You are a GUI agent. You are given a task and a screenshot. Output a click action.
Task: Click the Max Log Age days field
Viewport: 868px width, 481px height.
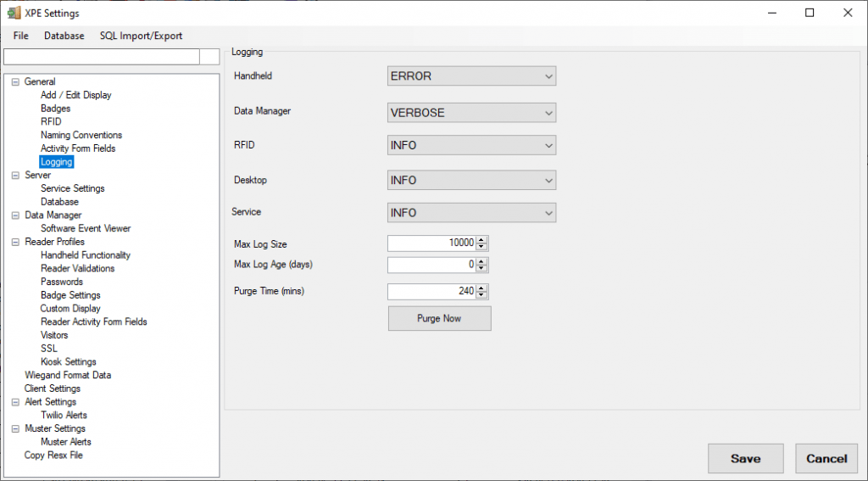click(431, 265)
